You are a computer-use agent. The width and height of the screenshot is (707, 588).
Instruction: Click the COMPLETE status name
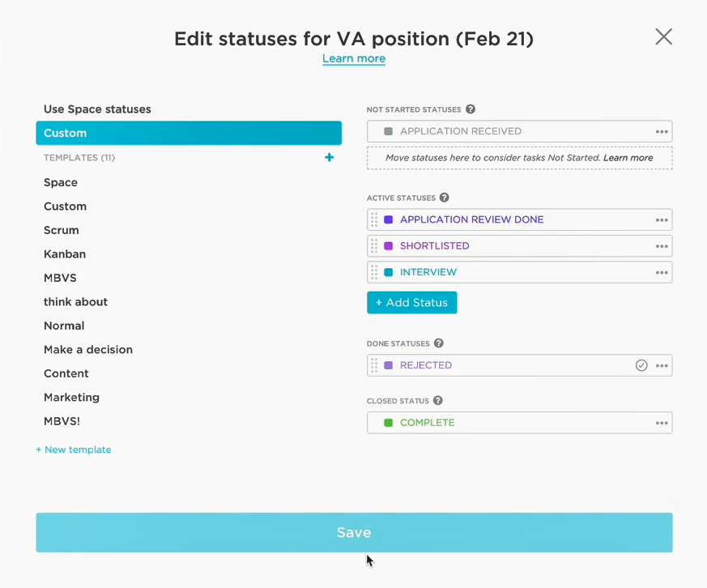[x=428, y=423]
